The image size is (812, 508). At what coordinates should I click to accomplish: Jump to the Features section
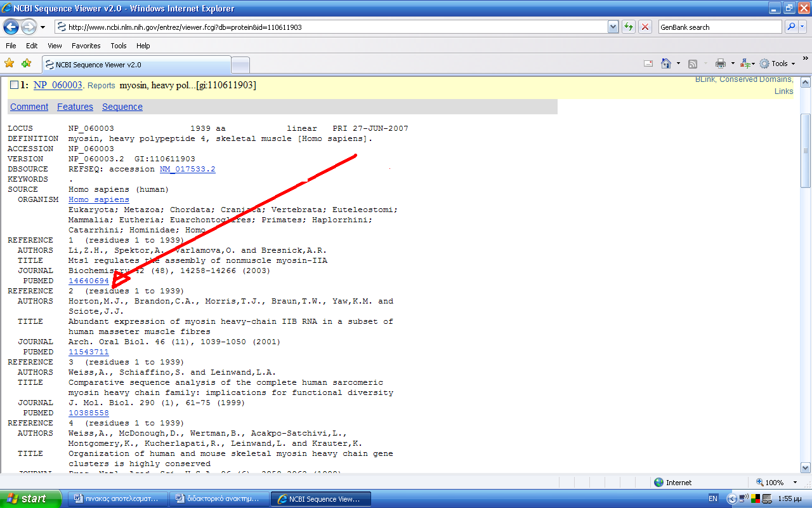pos(75,107)
